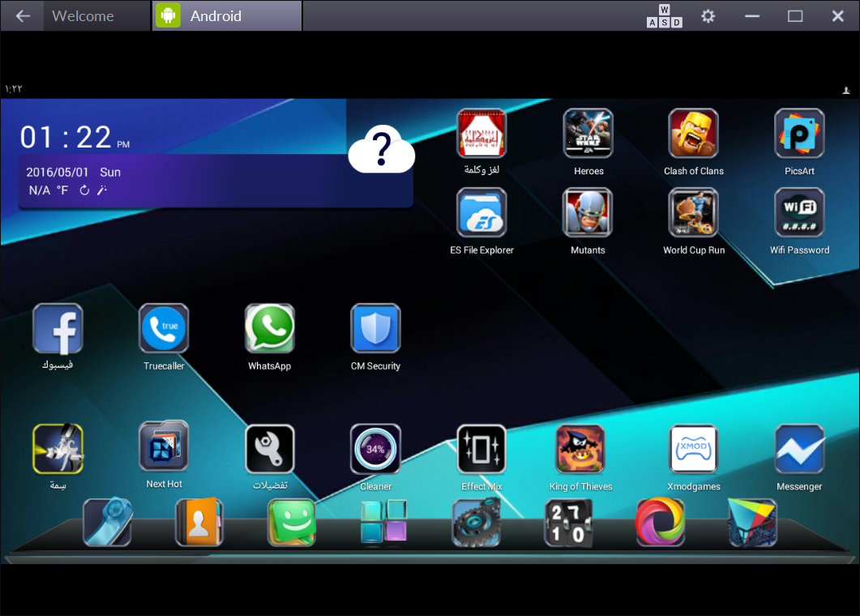Edit weather widget with wand icon
This screenshot has width=860, height=616.
point(102,190)
